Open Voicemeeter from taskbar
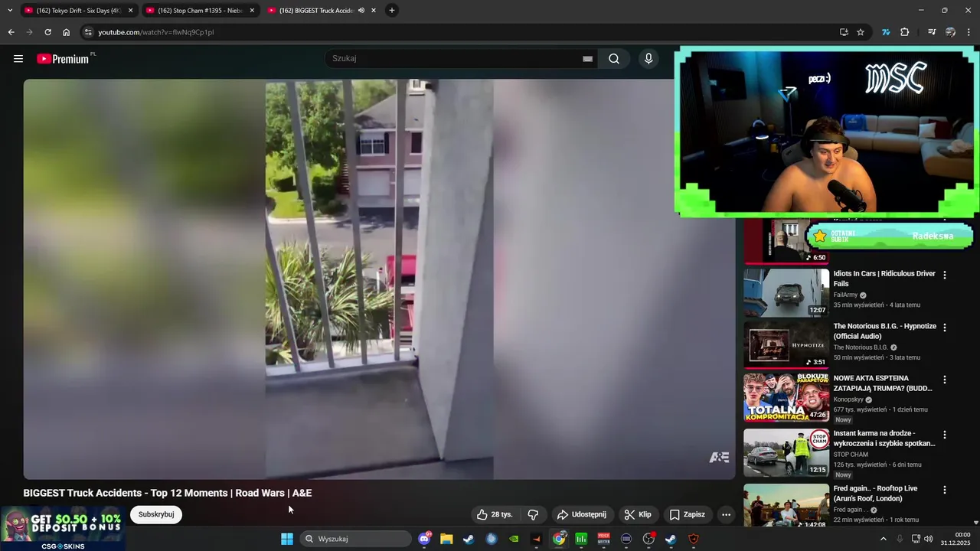Screen dimensions: 980x551 [x=604, y=539]
